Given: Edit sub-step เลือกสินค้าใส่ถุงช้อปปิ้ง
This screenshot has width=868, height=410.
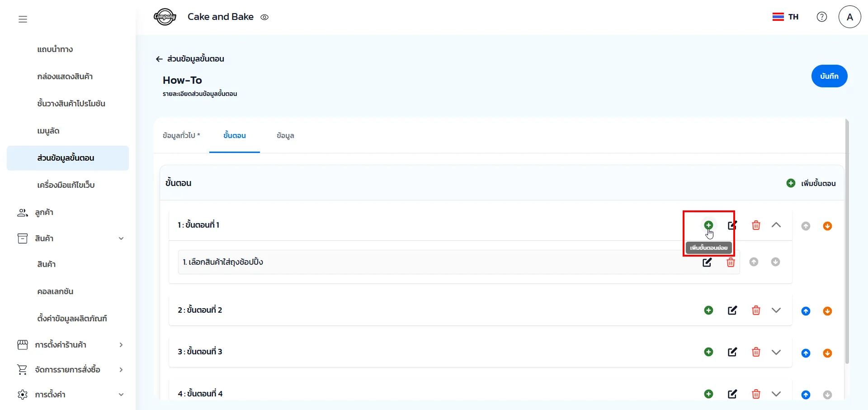Looking at the screenshot, I should tap(707, 262).
